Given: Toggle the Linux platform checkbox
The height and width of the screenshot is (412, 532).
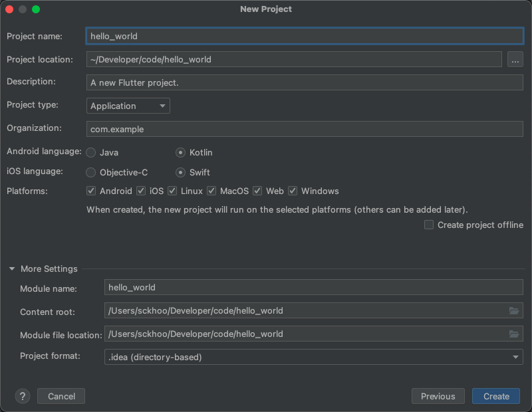Looking at the screenshot, I should pos(172,191).
